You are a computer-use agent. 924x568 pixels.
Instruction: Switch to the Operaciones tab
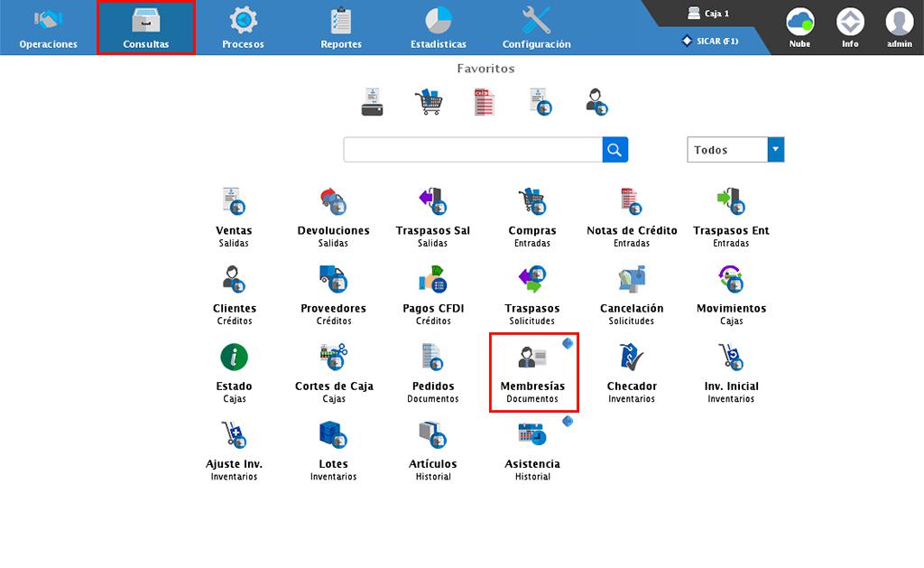(x=49, y=27)
